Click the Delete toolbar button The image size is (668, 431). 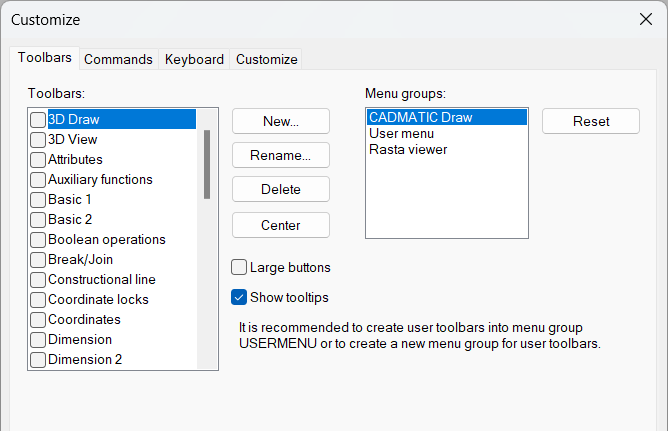pyautogui.click(x=281, y=189)
